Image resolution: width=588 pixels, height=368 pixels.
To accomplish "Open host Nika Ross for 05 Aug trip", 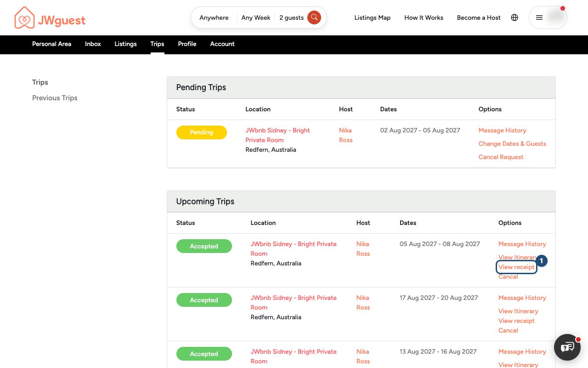I will 363,249.
